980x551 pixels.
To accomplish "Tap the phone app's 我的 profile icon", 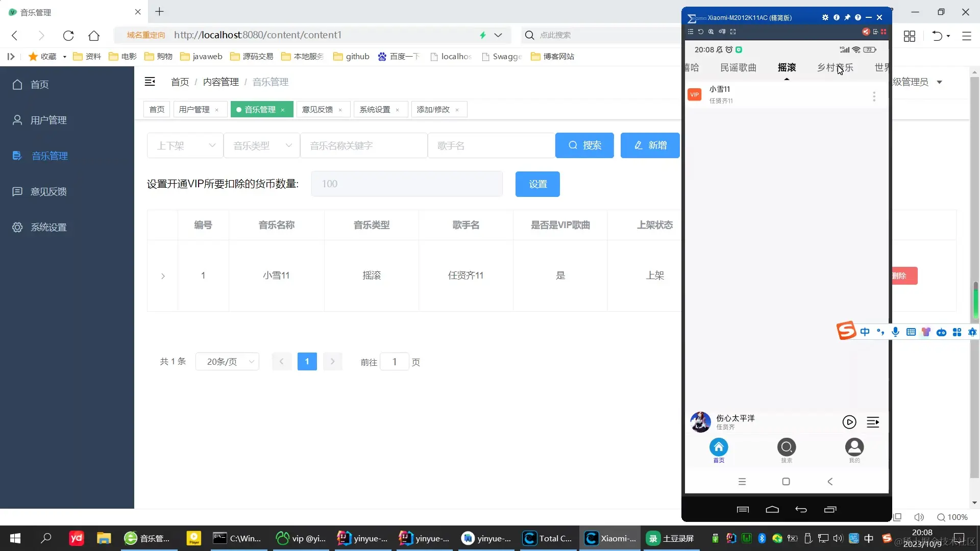I will click(x=854, y=447).
